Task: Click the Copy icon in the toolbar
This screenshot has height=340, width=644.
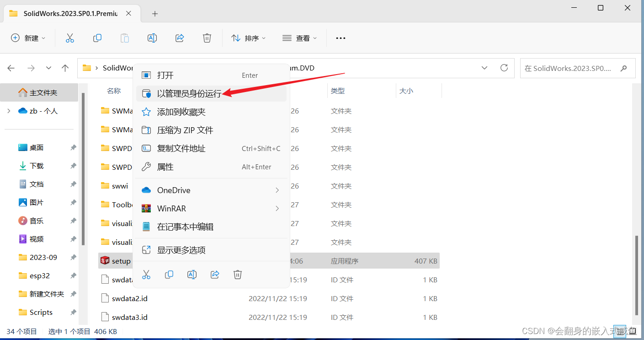Action: 97,38
